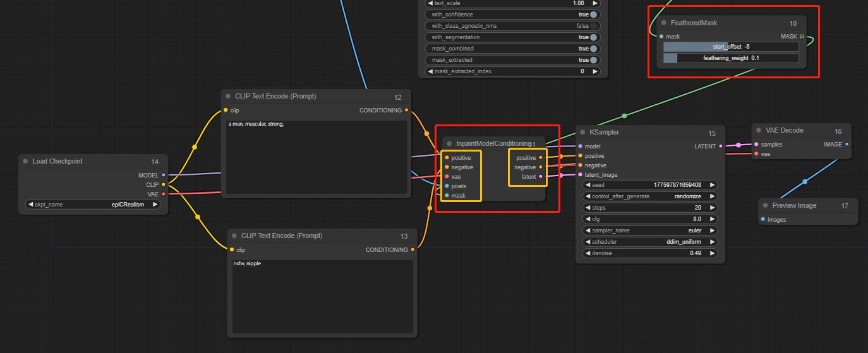Click the KSampler LATENT output port

pyautogui.click(x=720, y=147)
